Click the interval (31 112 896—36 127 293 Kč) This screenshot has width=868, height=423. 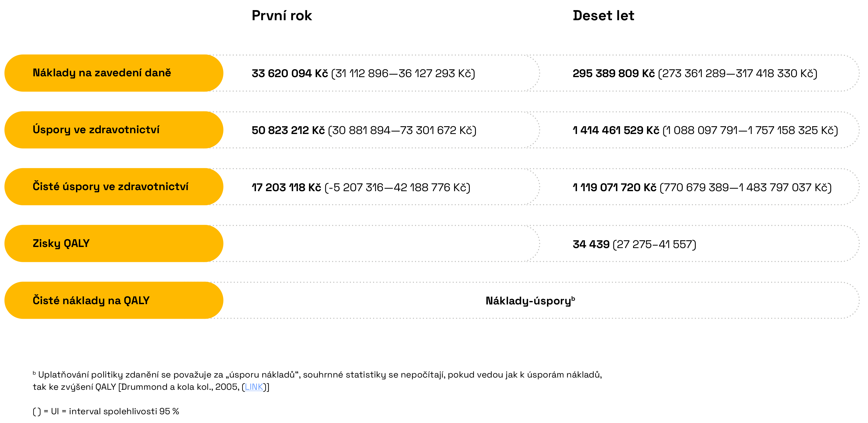(x=403, y=73)
